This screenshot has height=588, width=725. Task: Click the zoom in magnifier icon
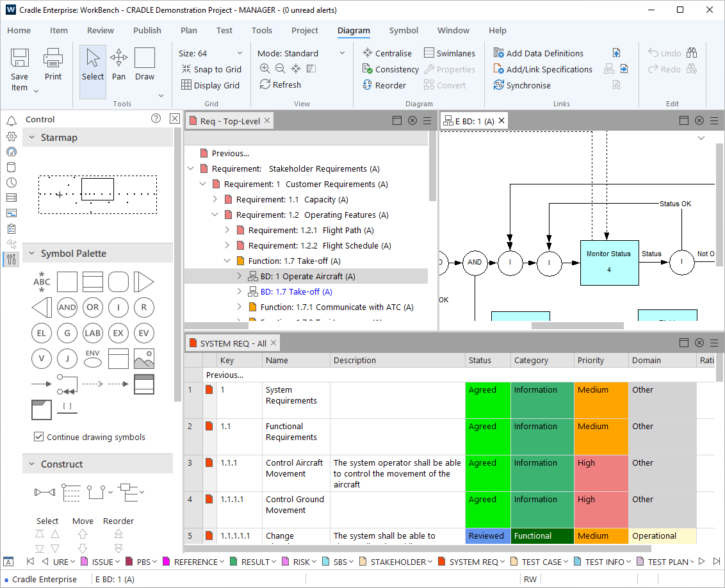[265, 69]
